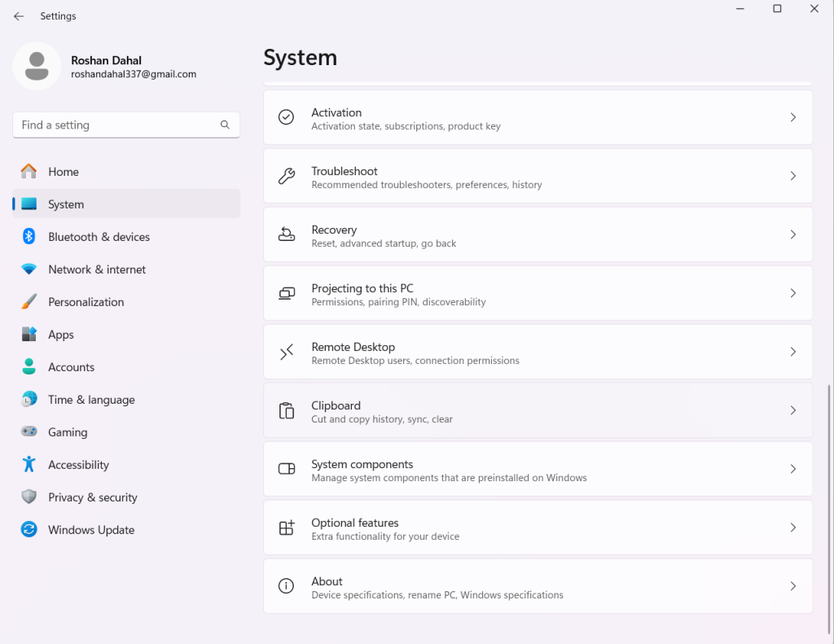The width and height of the screenshot is (834, 644).
Task: Click the Bluetooth & devices sidebar icon
Action: 29,236
